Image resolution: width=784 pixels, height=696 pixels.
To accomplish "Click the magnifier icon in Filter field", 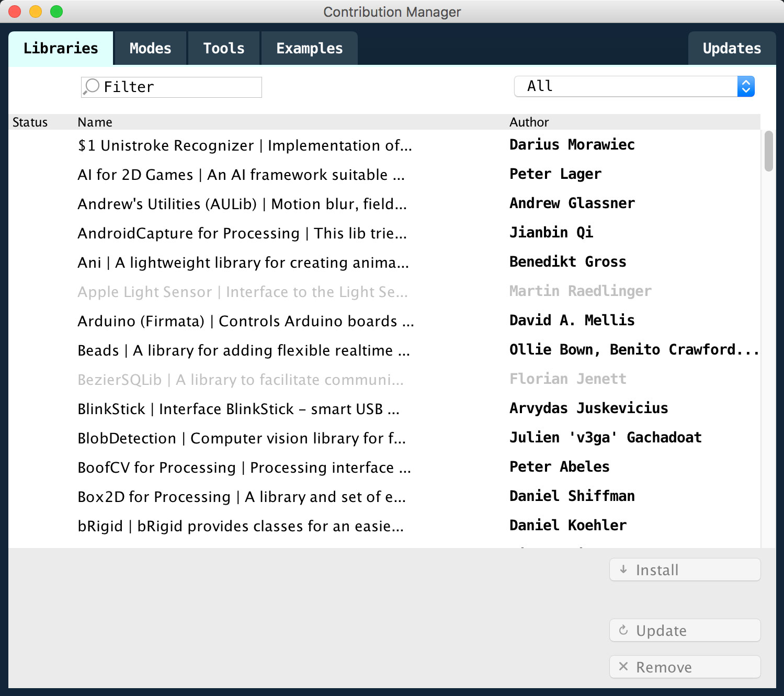I will [x=92, y=87].
